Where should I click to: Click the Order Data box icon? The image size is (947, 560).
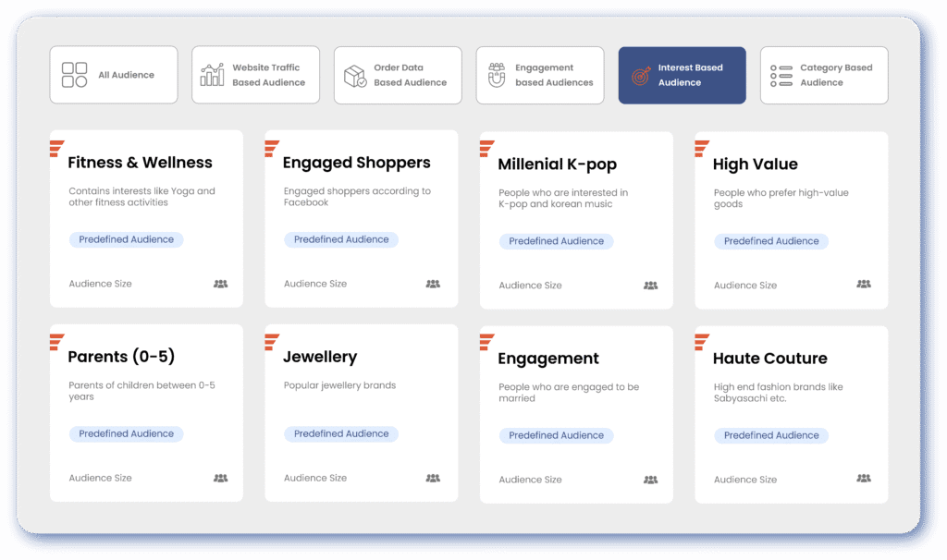(355, 75)
